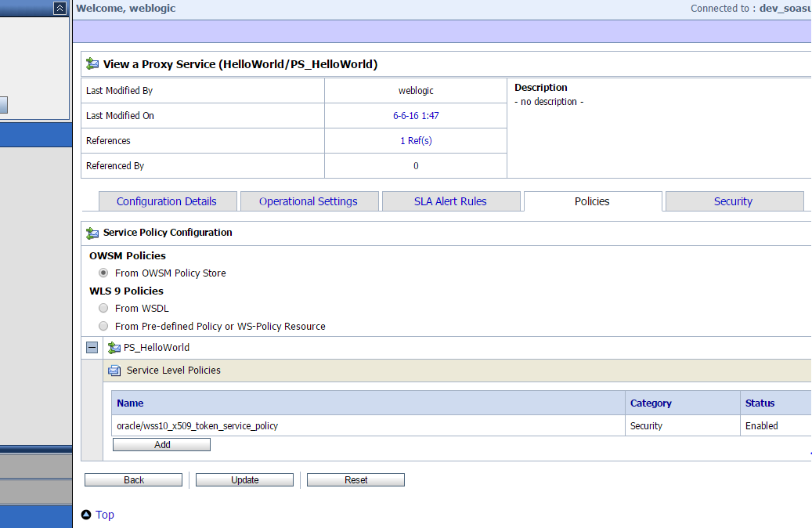This screenshot has width=812, height=528.
Task: Click the Top arrow icon
Action: point(86,515)
